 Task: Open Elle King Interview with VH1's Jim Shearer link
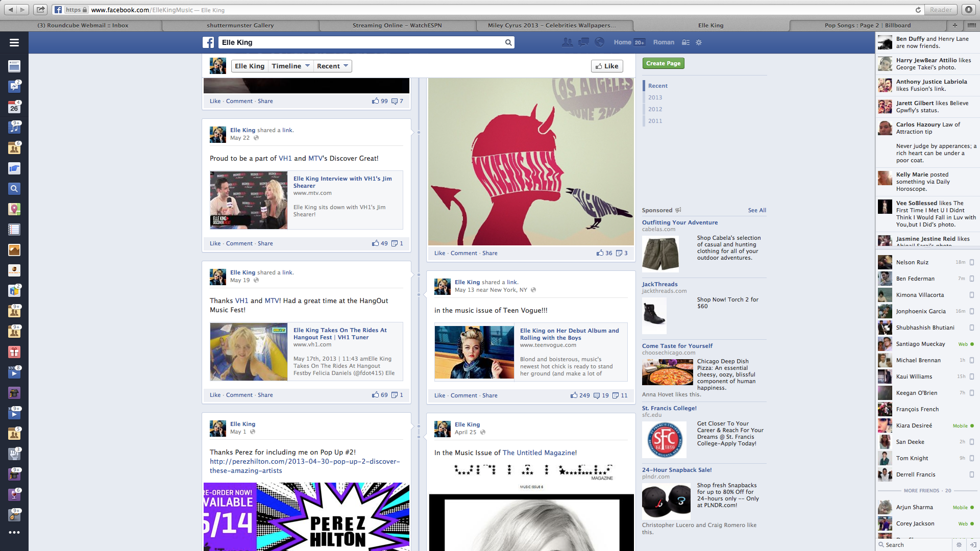click(342, 182)
